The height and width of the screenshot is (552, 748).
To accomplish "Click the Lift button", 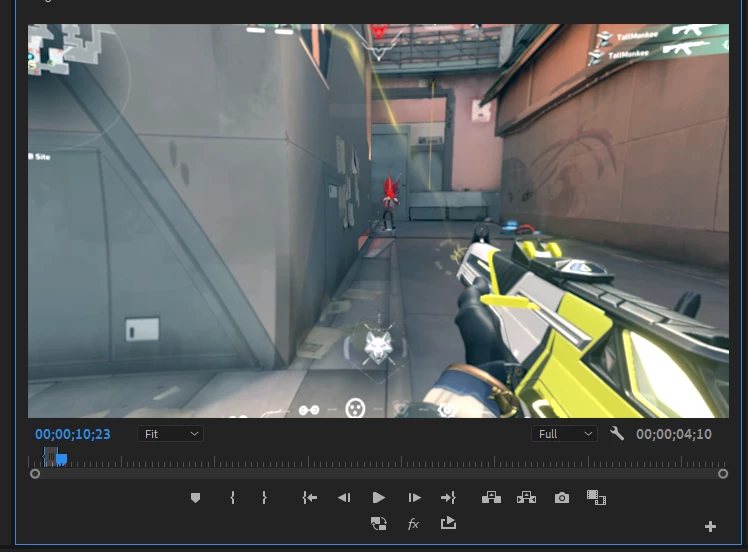I will [491, 498].
